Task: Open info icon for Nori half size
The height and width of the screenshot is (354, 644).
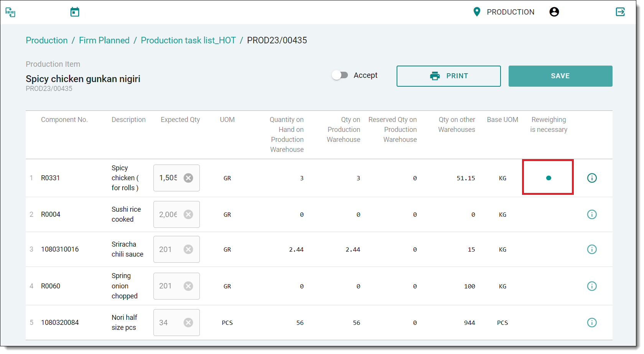Action: (x=592, y=323)
